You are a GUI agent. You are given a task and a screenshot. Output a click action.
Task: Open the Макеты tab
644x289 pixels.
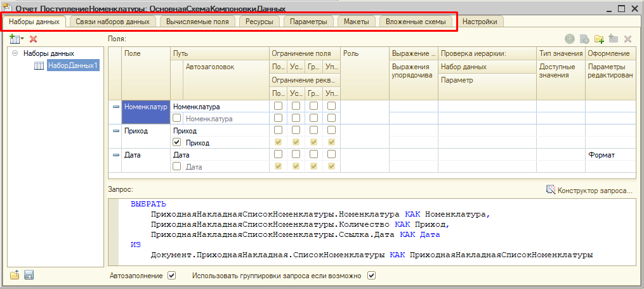356,22
